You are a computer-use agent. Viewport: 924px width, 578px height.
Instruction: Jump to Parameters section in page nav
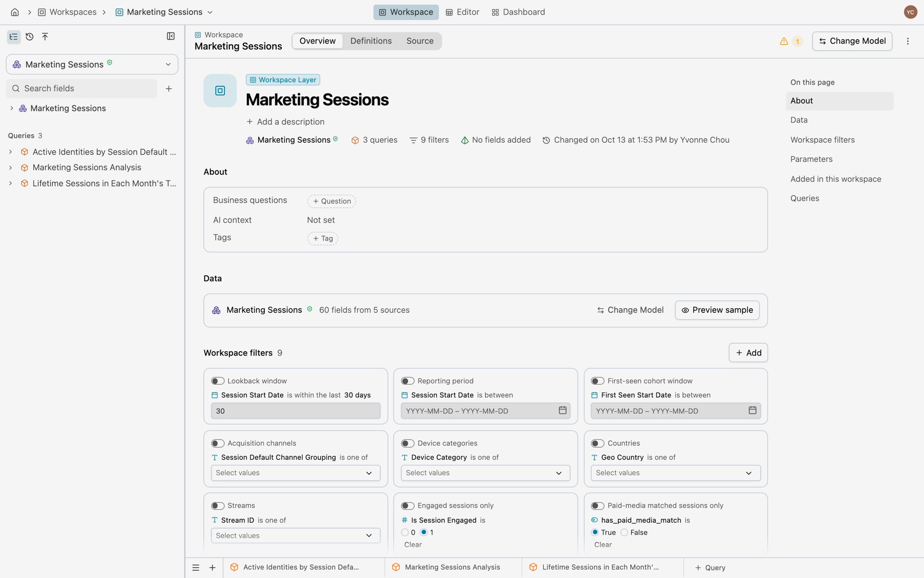click(x=811, y=159)
